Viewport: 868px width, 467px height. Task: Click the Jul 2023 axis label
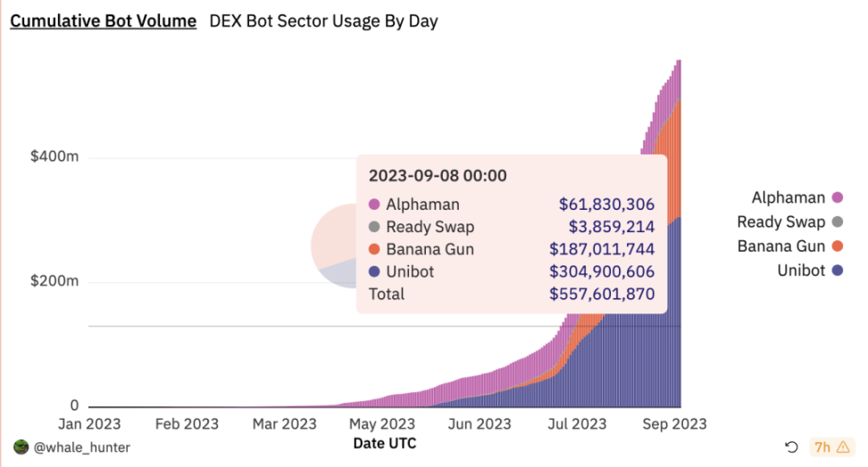577,424
